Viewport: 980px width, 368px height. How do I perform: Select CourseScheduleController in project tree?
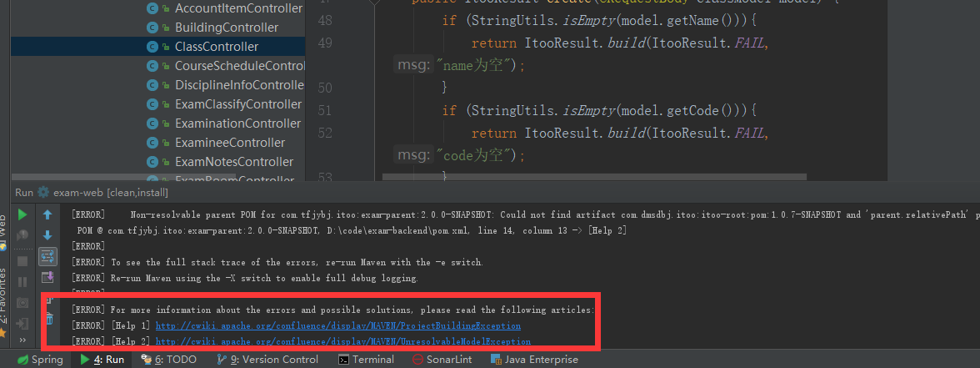click(x=239, y=66)
